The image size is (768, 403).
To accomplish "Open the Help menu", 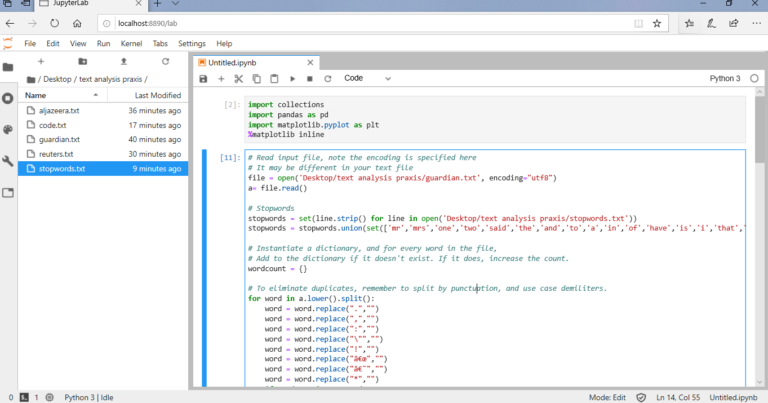I will 224,44.
